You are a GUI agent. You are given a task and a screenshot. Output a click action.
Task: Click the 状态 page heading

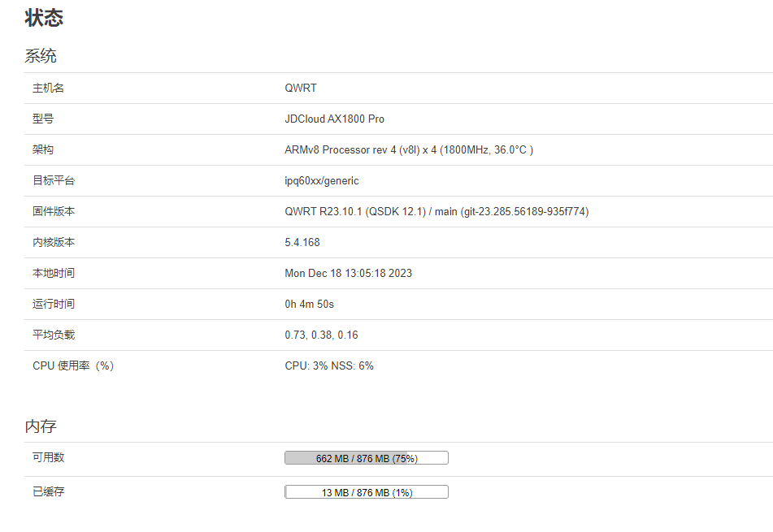pyautogui.click(x=44, y=18)
